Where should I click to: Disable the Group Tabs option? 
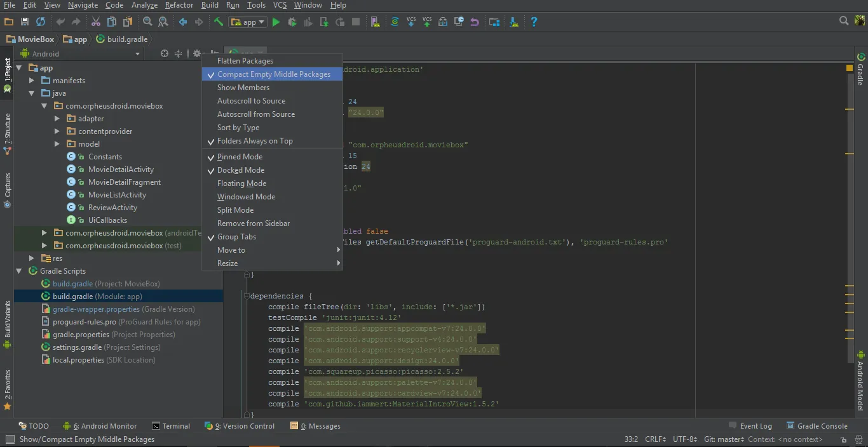coord(236,237)
